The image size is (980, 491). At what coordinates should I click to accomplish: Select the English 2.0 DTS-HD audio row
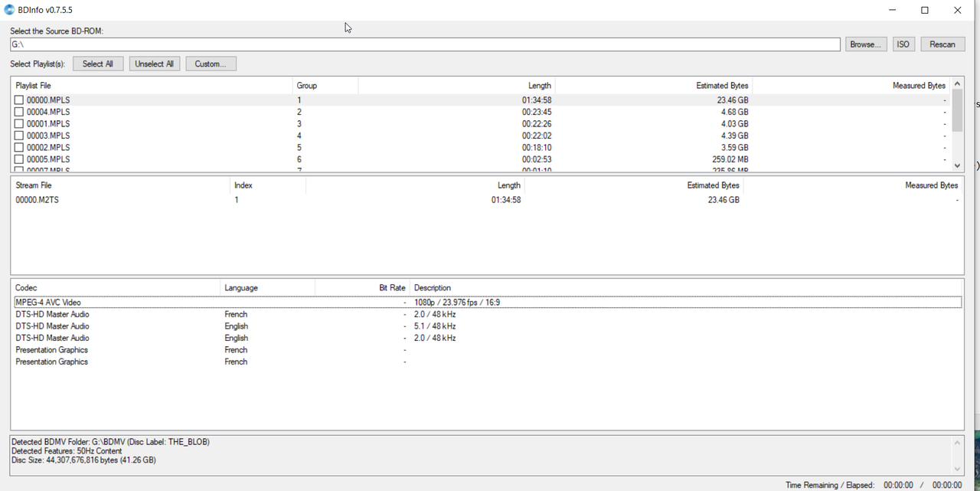click(486, 338)
